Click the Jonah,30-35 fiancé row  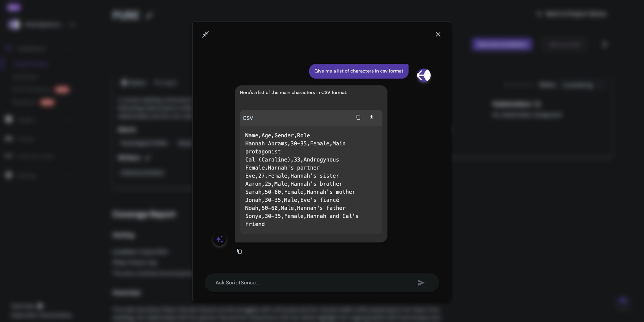coord(292,200)
